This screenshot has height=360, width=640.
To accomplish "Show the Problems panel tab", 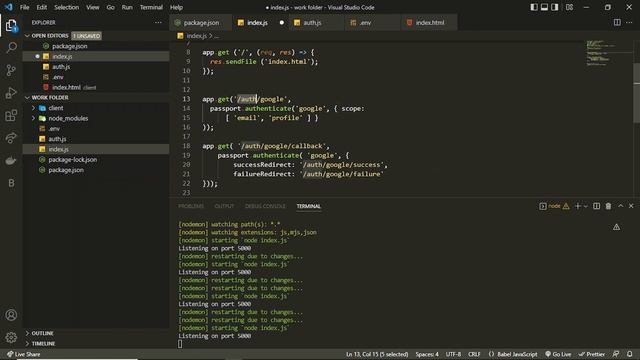I will (191, 206).
